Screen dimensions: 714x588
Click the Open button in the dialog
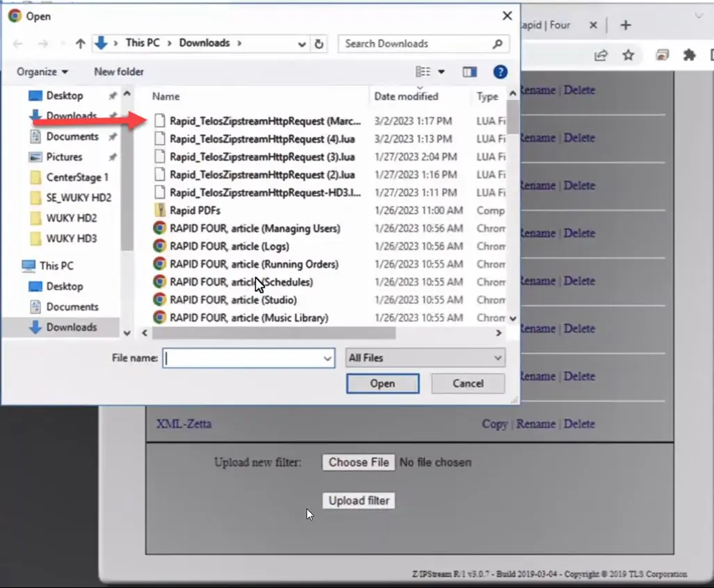point(382,384)
